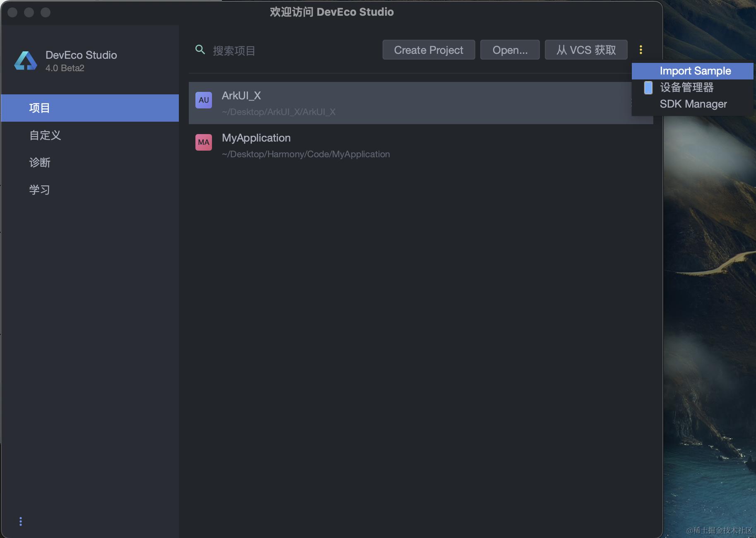Open the options dots at sidebar bottom
Screen dimensions: 756x538
[21, 521]
